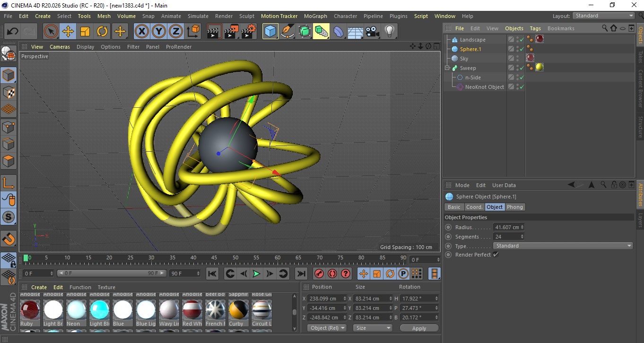Open the Spline pen tool
644x343 pixels.
coord(287,32)
